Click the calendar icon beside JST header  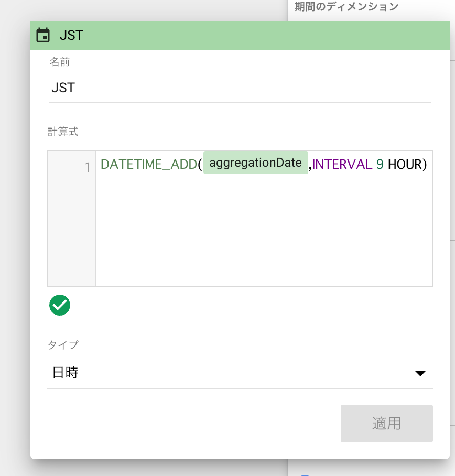click(43, 35)
